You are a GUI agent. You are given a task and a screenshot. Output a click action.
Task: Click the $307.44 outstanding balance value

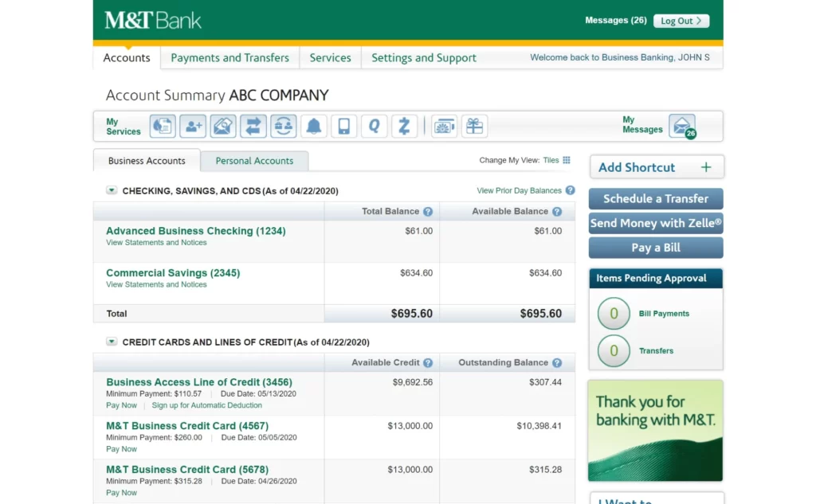(x=545, y=382)
